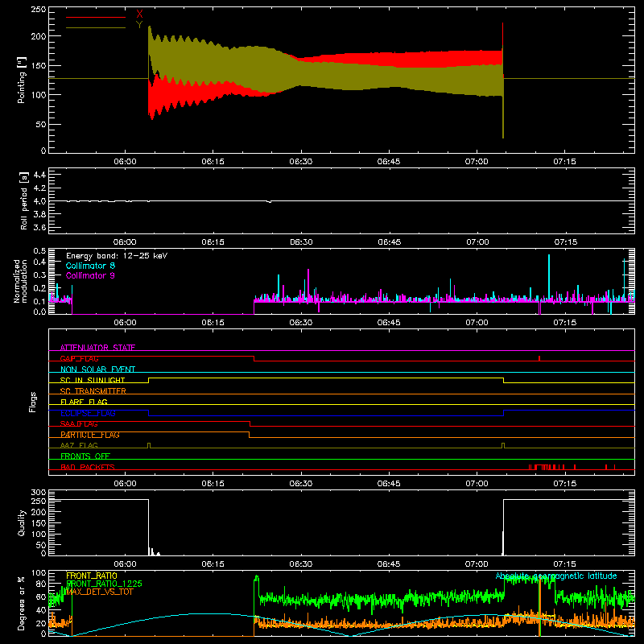Click the 07:00 label under the Flags plot

(x=477, y=484)
